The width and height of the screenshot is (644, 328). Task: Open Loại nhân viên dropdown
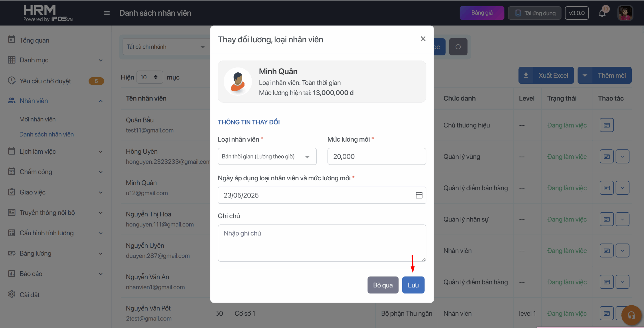[267, 157]
